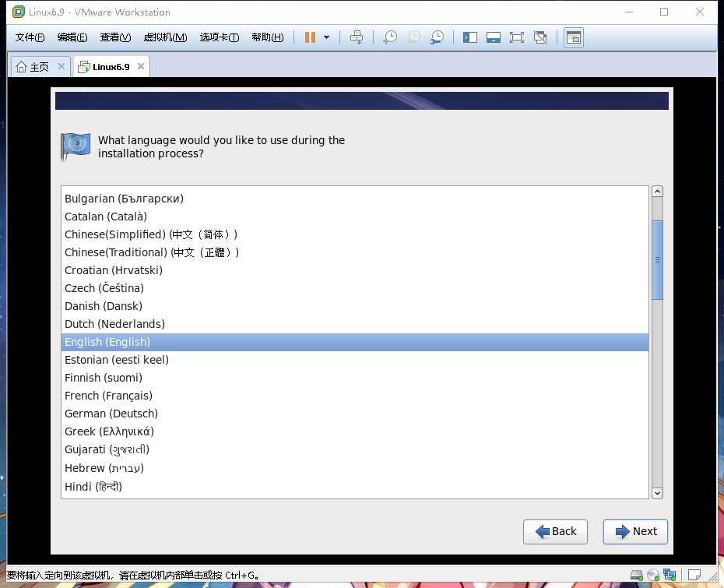Image resolution: width=724 pixels, height=588 pixels.
Task: Open the 选项卡(T) menu
Action: point(220,37)
